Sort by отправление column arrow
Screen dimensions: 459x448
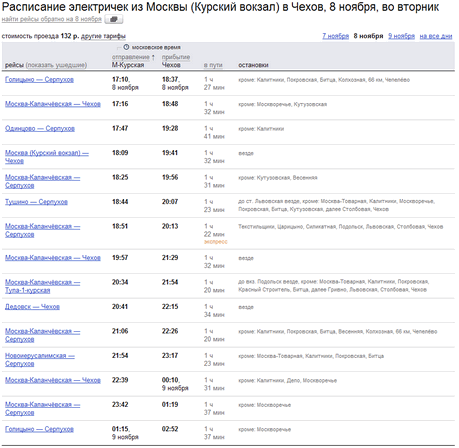tap(153, 57)
